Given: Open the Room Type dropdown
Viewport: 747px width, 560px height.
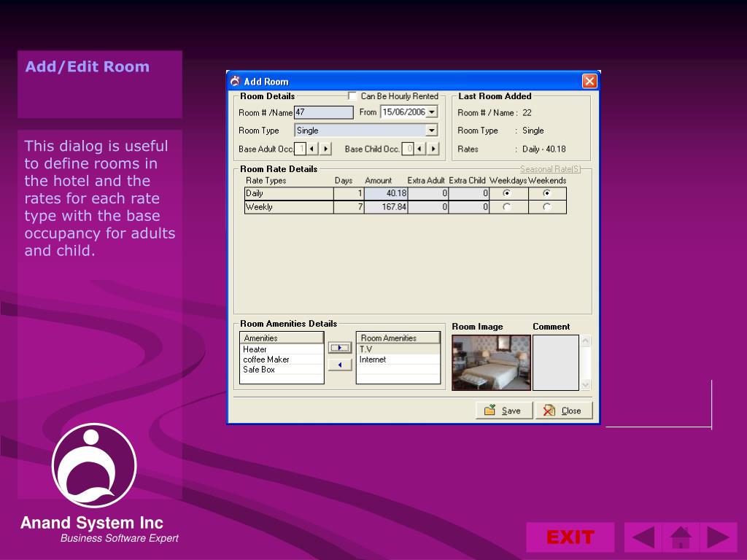Looking at the screenshot, I should [x=431, y=131].
